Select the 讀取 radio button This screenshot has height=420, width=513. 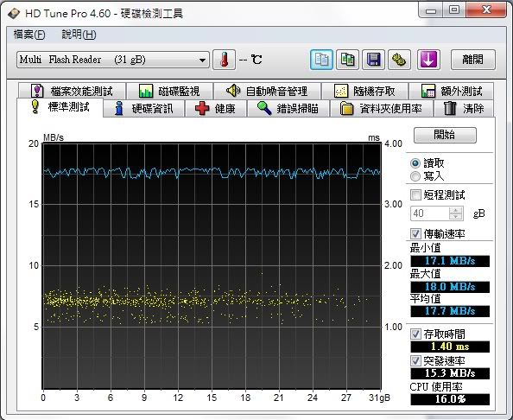click(415, 163)
